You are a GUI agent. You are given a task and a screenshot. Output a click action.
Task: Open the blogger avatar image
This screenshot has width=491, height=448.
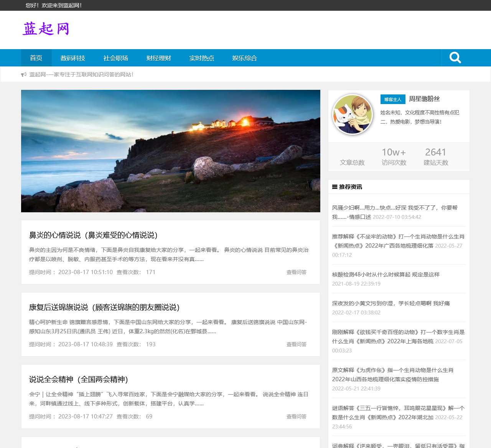tap(353, 114)
